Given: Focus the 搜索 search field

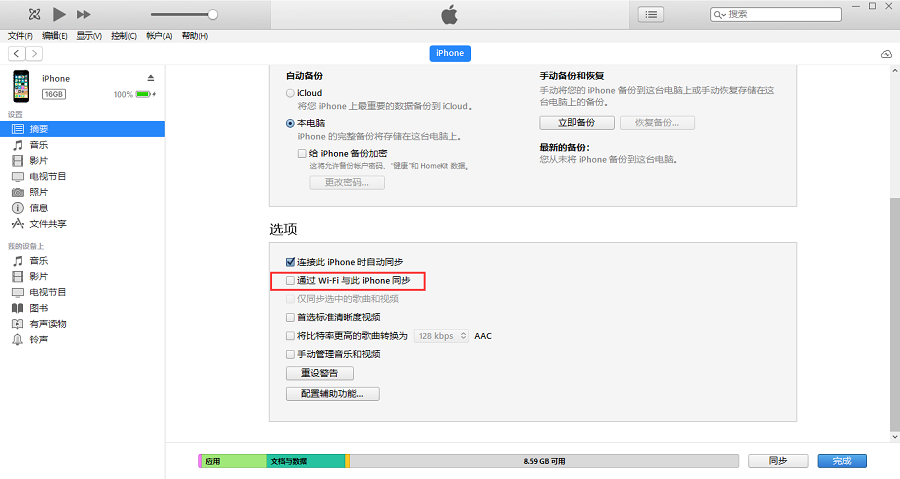Looking at the screenshot, I should 775,14.
